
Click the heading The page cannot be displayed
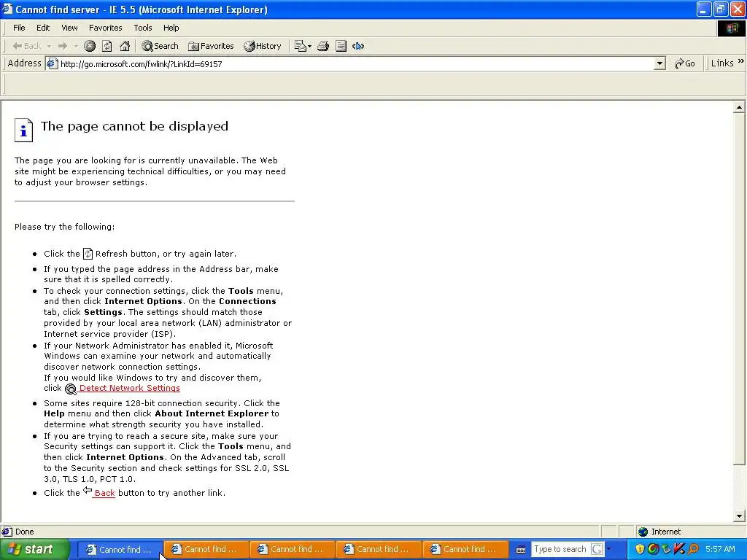point(134,126)
